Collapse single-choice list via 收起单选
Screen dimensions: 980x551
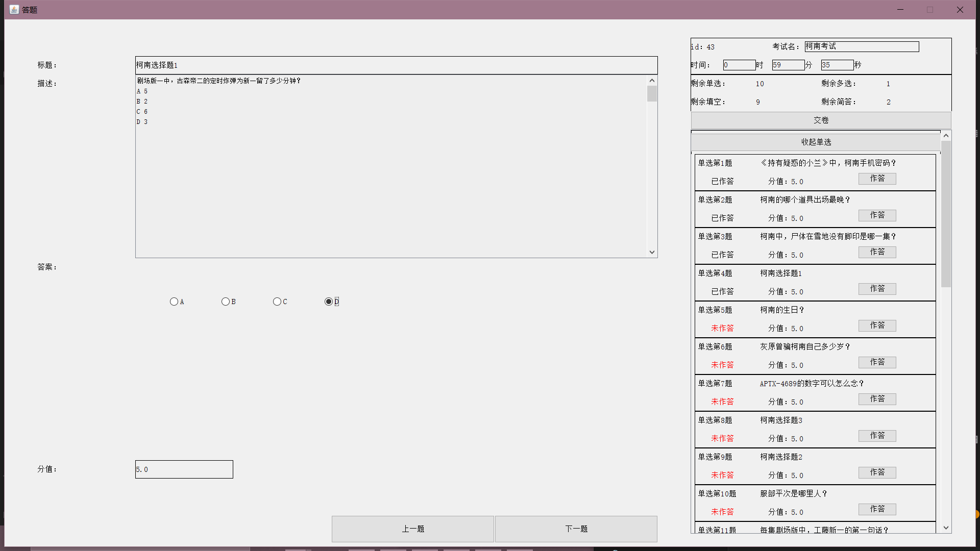coord(816,142)
